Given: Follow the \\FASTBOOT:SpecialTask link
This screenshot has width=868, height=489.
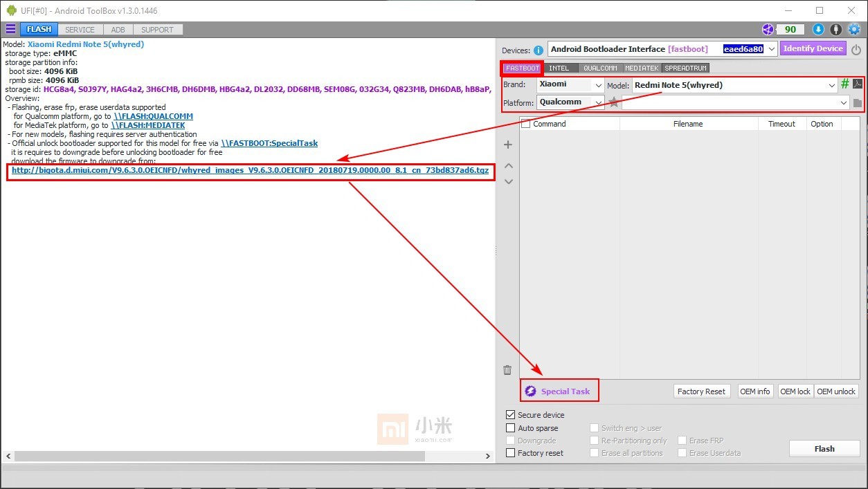Looking at the screenshot, I should 269,143.
